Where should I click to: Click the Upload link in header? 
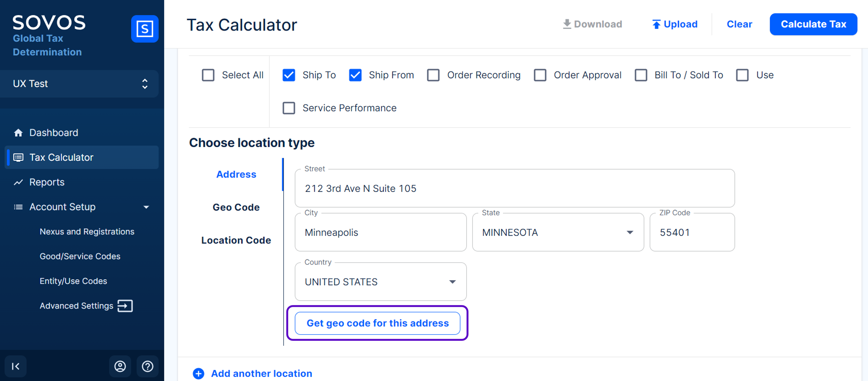tap(675, 24)
